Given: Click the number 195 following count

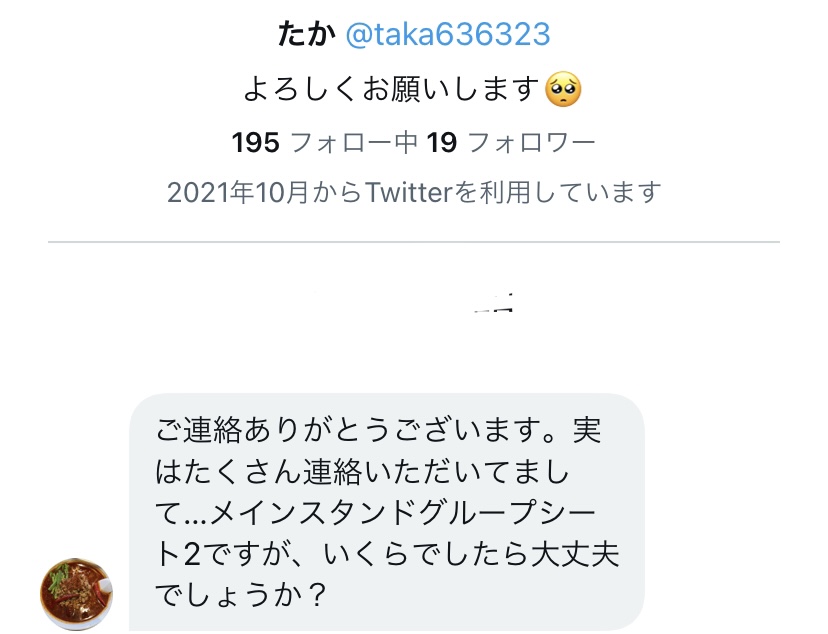Looking at the screenshot, I should tap(256, 143).
